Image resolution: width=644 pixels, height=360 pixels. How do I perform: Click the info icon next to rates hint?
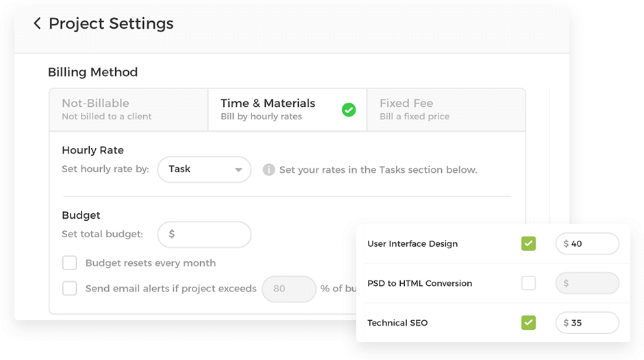click(x=269, y=169)
